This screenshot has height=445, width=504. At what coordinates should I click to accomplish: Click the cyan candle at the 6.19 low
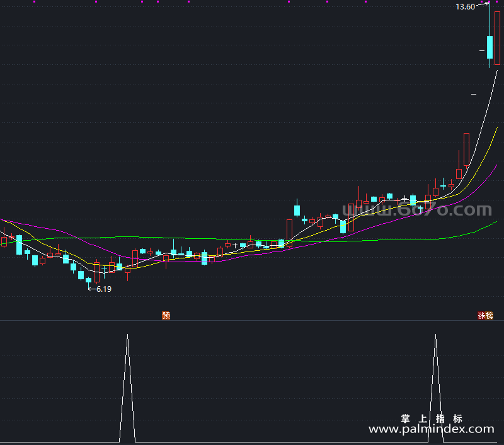(x=88, y=280)
